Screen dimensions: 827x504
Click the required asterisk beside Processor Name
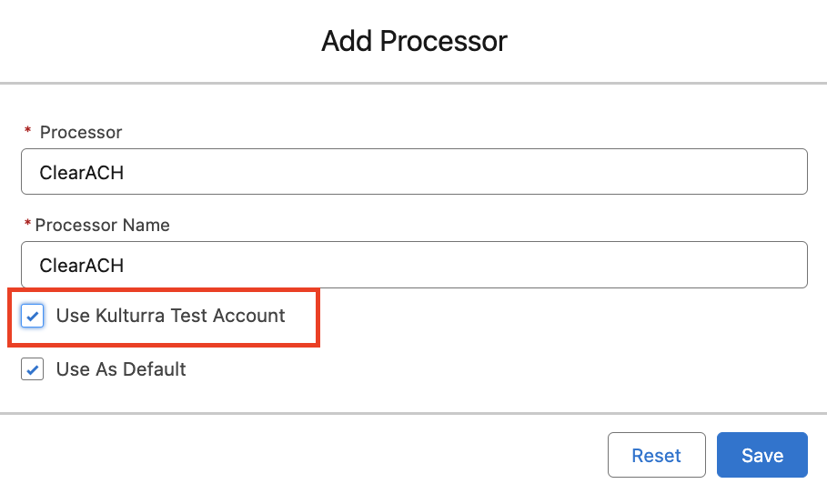[x=27, y=225]
